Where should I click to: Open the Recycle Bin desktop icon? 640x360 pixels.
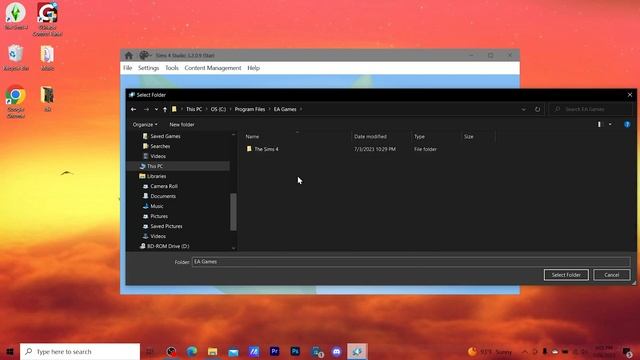(16, 58)
